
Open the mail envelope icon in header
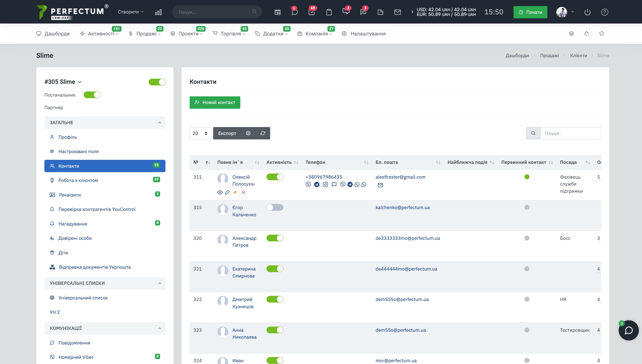pos(397,12)
